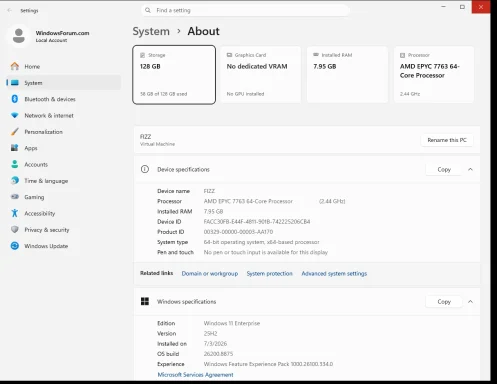Click the System type value text

(x=261, y=242)
